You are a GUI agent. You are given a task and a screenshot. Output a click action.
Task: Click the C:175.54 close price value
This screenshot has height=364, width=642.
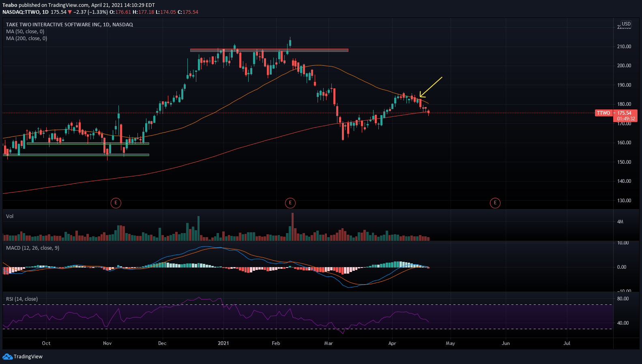pos(188,12)
